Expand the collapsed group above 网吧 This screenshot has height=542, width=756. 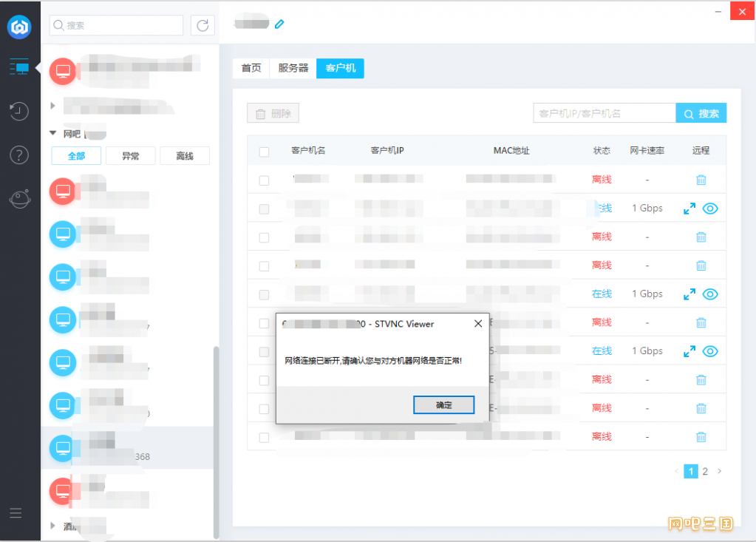(52, 106)
